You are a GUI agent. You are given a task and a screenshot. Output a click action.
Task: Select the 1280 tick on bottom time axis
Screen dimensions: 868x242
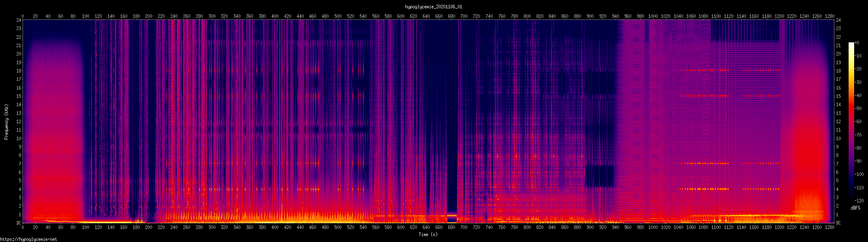pyautogui.click(x=830, y=227)
